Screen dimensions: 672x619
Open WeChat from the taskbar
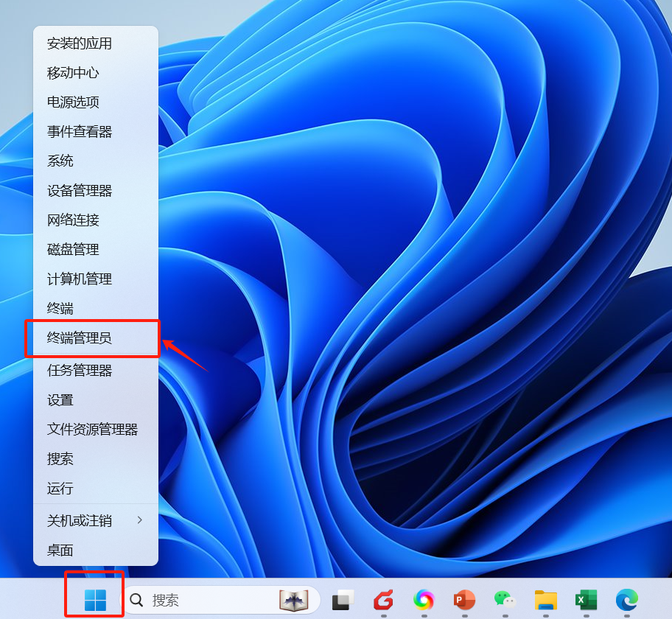tap(505, 599)
